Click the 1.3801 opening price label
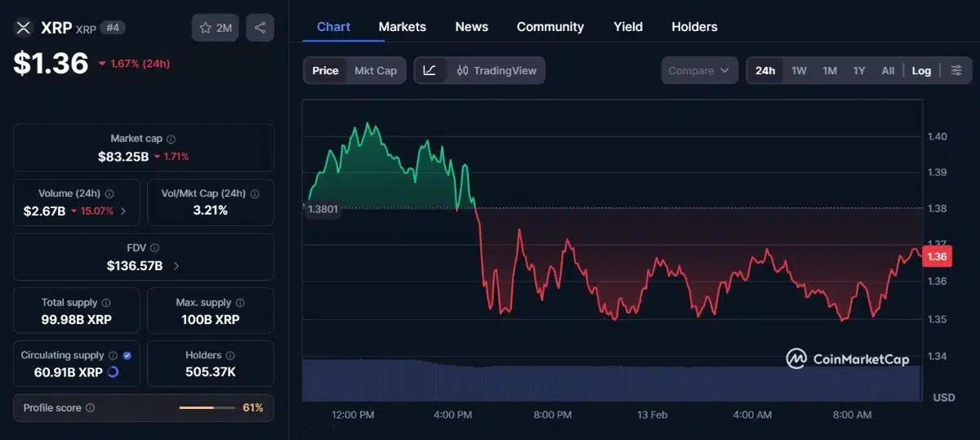980x440 pixels. point(322,209)
